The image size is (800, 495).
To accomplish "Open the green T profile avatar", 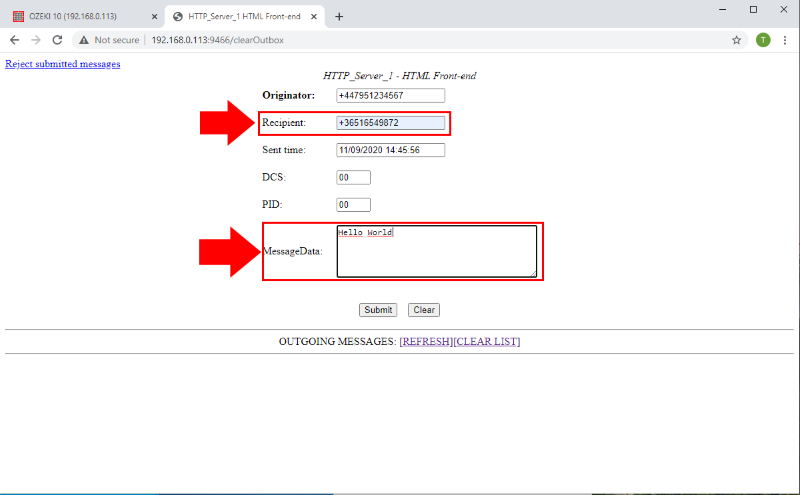I will pyautogui.click(x=763, y=40).
